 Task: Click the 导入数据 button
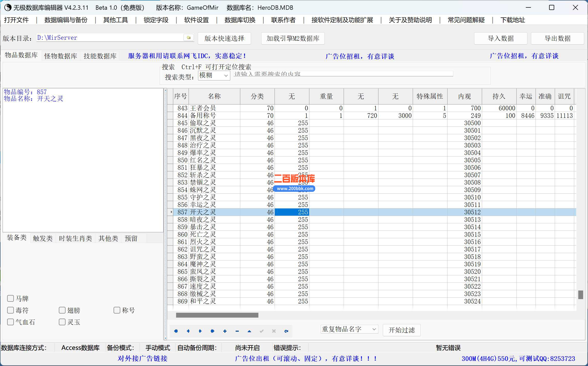click(x=501, y=38)
